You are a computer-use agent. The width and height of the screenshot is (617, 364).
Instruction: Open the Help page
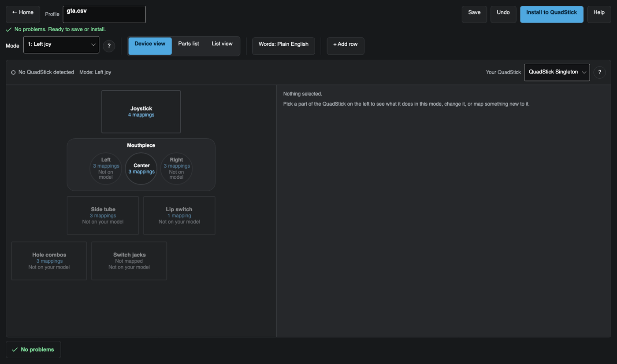tap(599, 15)
